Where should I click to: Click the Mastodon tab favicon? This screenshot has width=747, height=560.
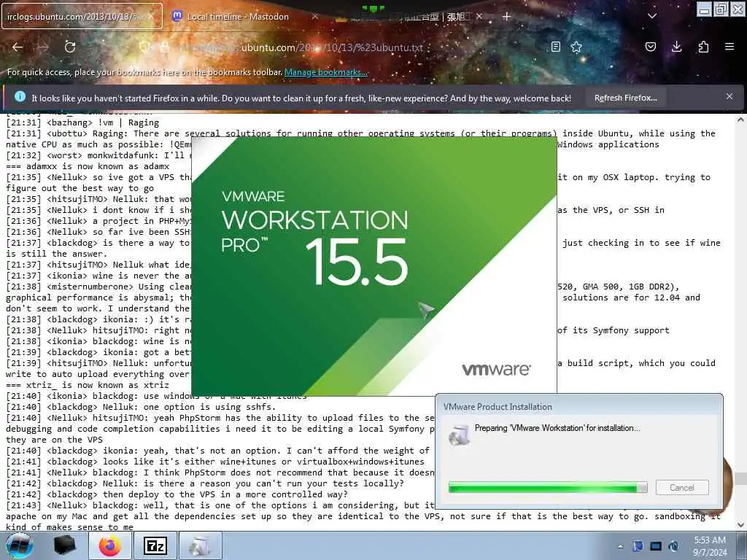[x=177, y=16]
